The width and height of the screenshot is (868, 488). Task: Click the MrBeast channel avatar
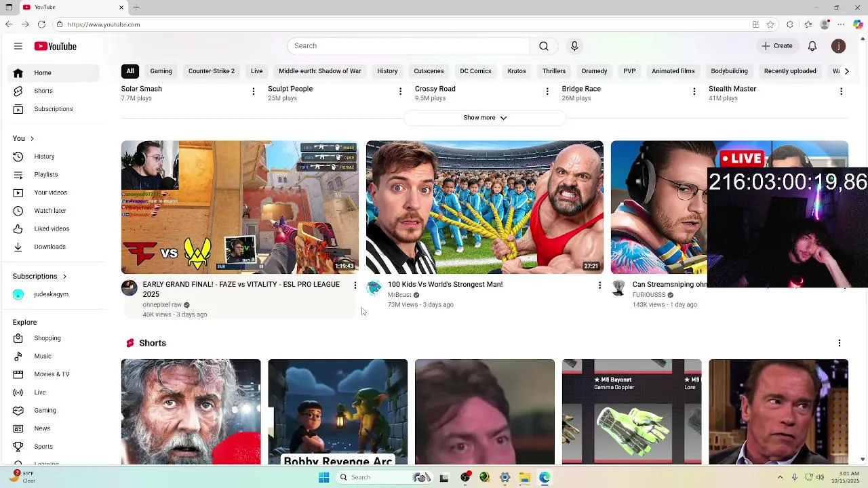[x=374, y=288]
